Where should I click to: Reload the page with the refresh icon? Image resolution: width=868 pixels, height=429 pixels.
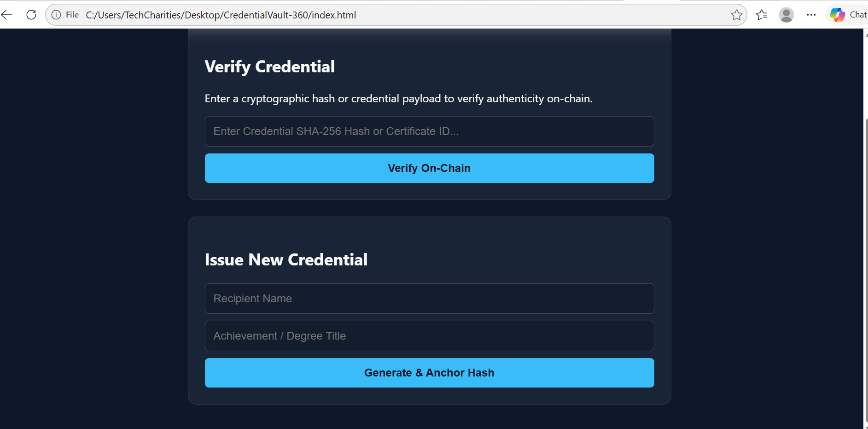[x=31, y=15]
